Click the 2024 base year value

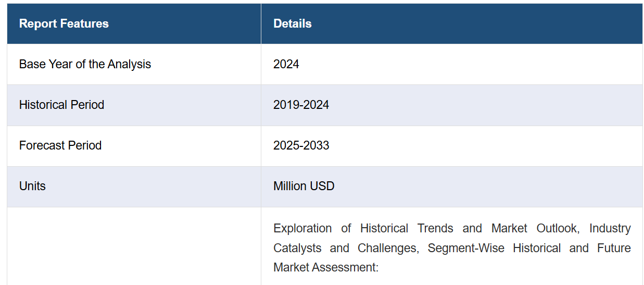[x=286, y=64]
